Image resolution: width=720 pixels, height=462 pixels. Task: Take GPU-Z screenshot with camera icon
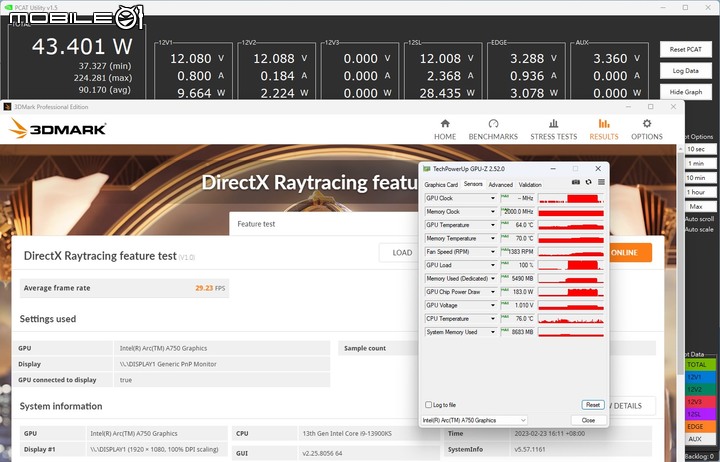point(575,182)
